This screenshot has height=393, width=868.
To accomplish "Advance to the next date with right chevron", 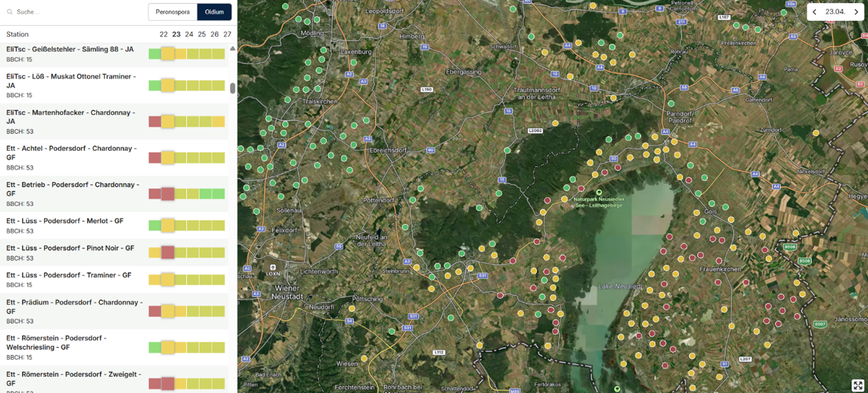I will 856,12.
